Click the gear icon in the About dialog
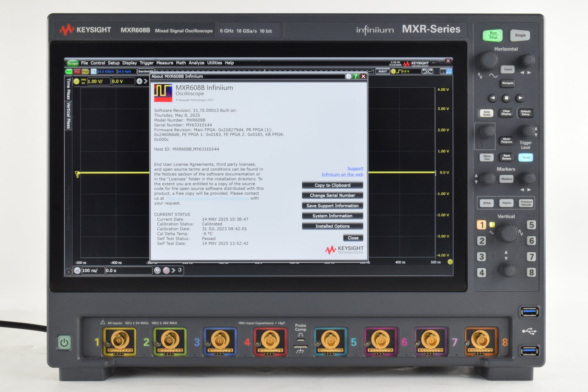588x392 pixels. coord(348,76)
